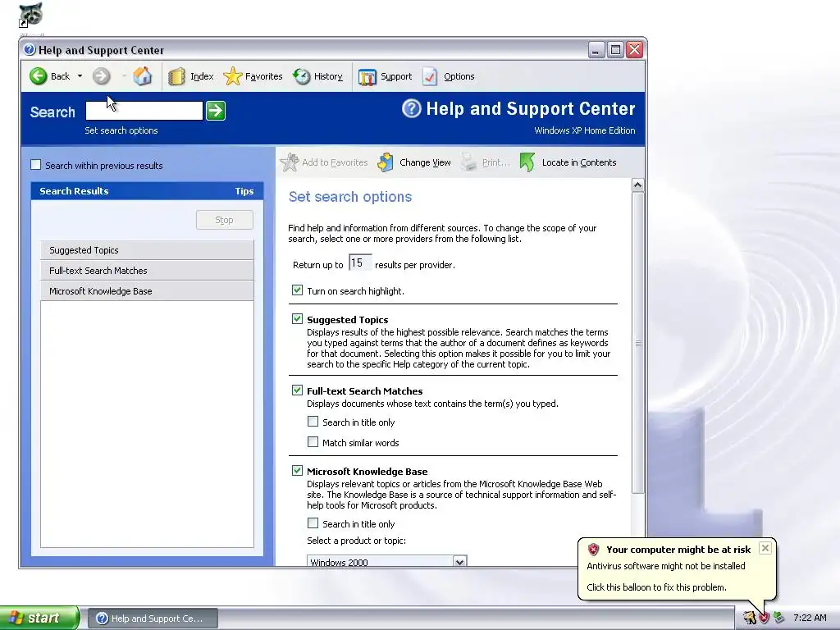Expand the Microsoft Knowledge Base results header
The height and width of the screenshot is (630, 840).
(x=148, y=291)
